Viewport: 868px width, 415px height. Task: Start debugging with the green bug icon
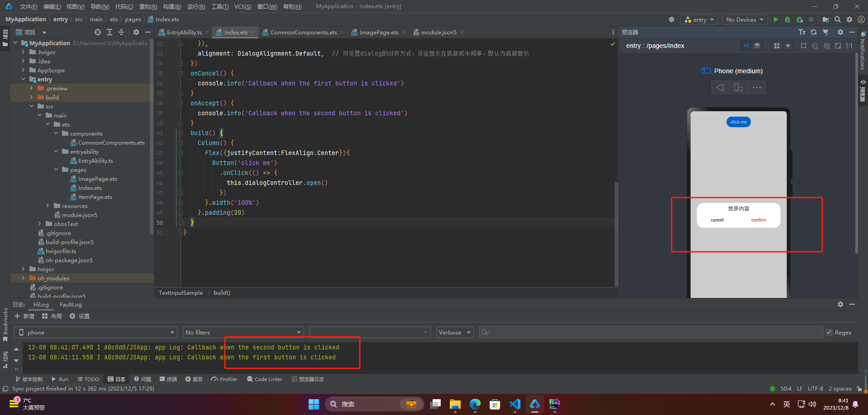pos(787,19)
